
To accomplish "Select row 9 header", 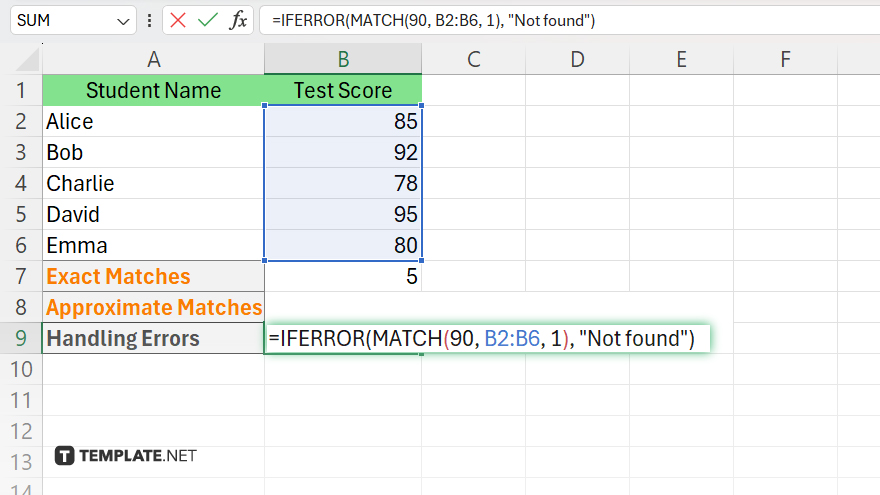I will point(21,338).
